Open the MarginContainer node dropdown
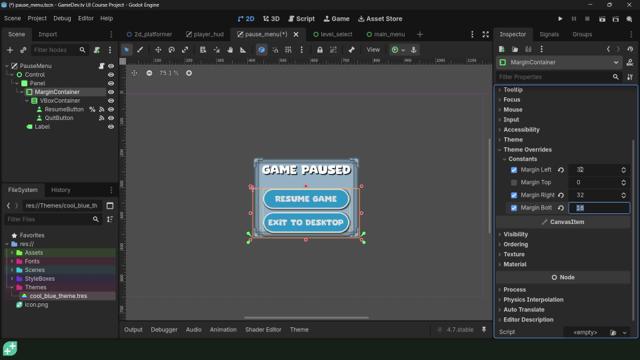Viewport: 640px width, 360px height. 616,62
